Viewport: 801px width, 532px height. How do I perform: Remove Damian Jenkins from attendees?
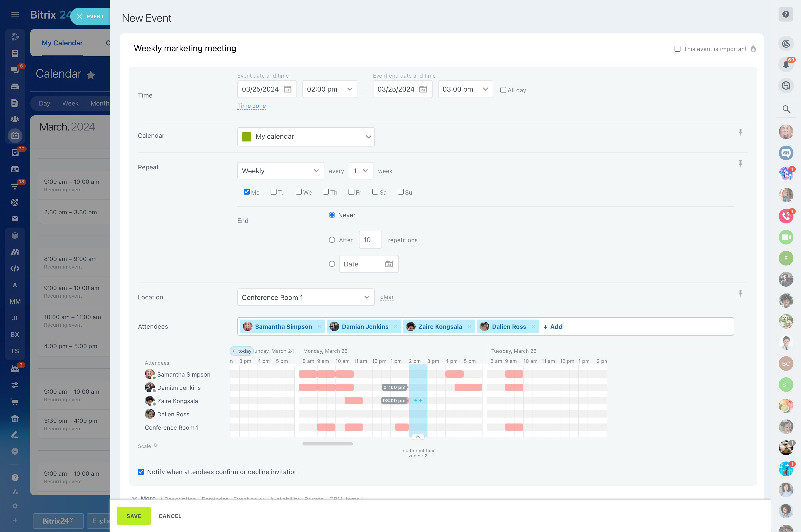pyautogui.click(x=396, y=326)
